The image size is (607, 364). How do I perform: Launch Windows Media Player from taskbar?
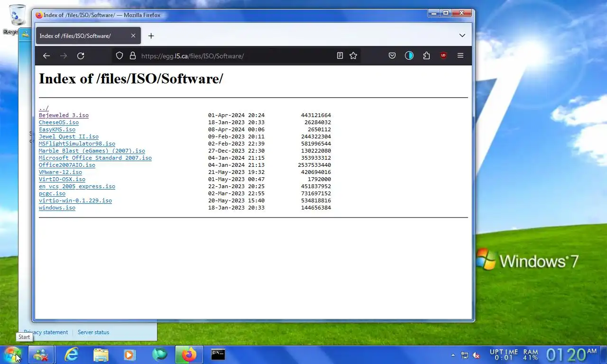click(x=129, y=355)
